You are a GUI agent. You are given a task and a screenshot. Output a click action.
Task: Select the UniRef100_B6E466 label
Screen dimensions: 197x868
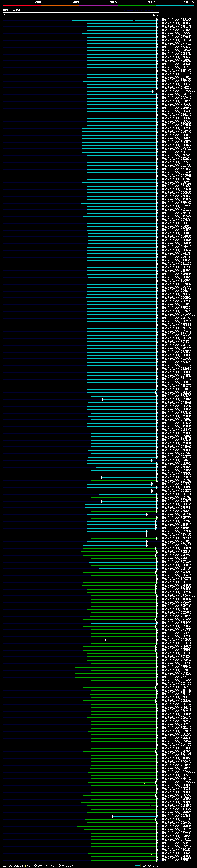(176, 81)
